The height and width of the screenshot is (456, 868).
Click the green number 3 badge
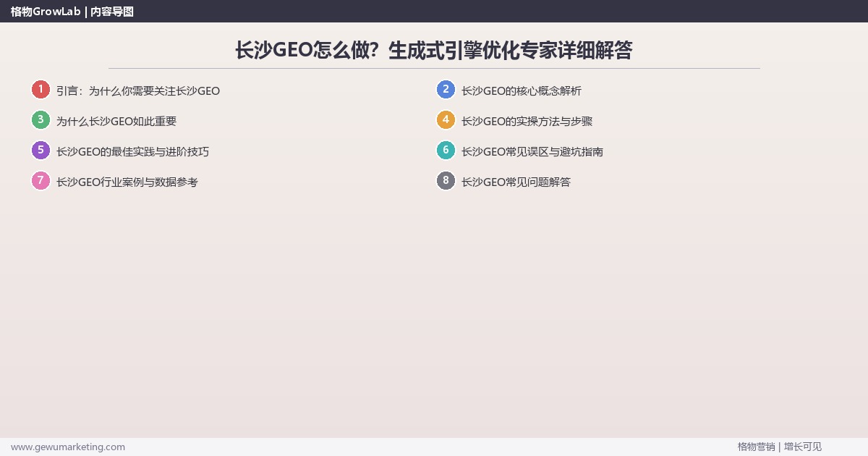point(41,120)
